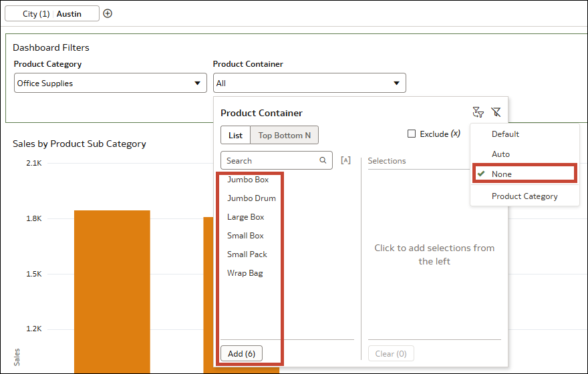588x374 pixels.
Task: Expand the Product Category dropdown
Action: click(196, 83)
